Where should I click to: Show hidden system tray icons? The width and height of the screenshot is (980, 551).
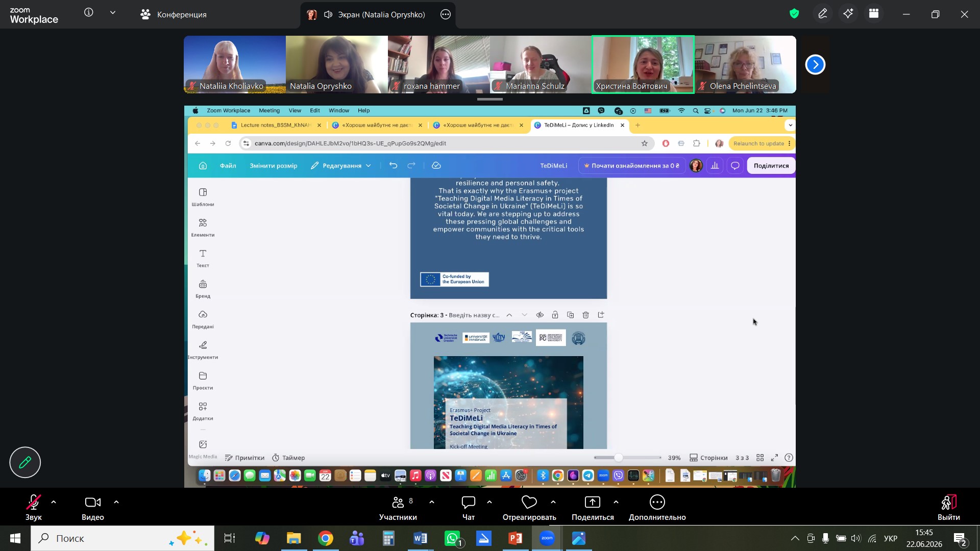coord(795,538)
